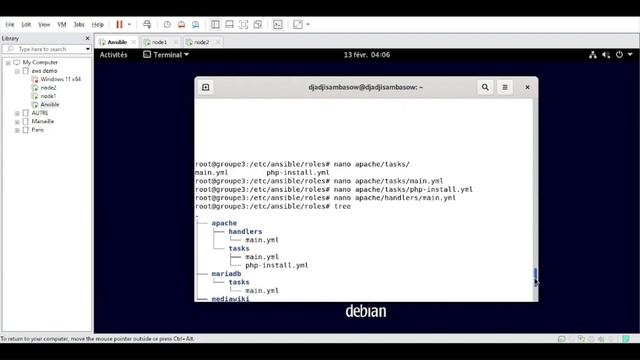640x360 pixels.
Task: Collapse the aws demo folder
Action: tap(17, 71)
